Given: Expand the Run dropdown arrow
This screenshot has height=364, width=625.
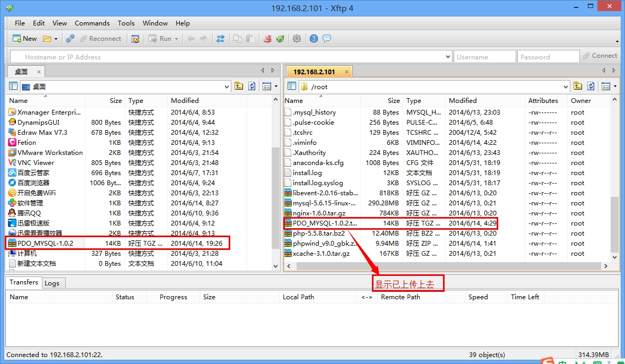Looking at the screenshot, I should click(x=176, y=39).
